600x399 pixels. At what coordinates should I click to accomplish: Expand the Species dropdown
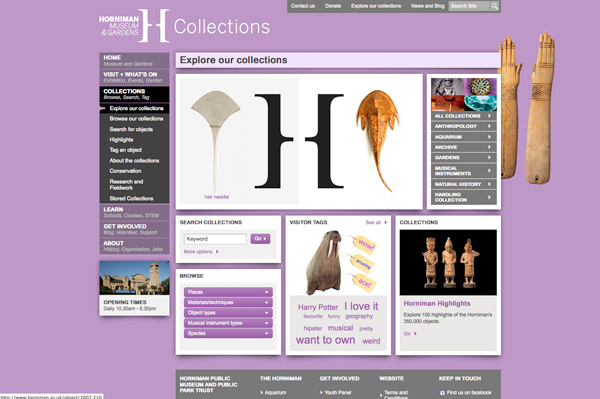click(228, 333)
